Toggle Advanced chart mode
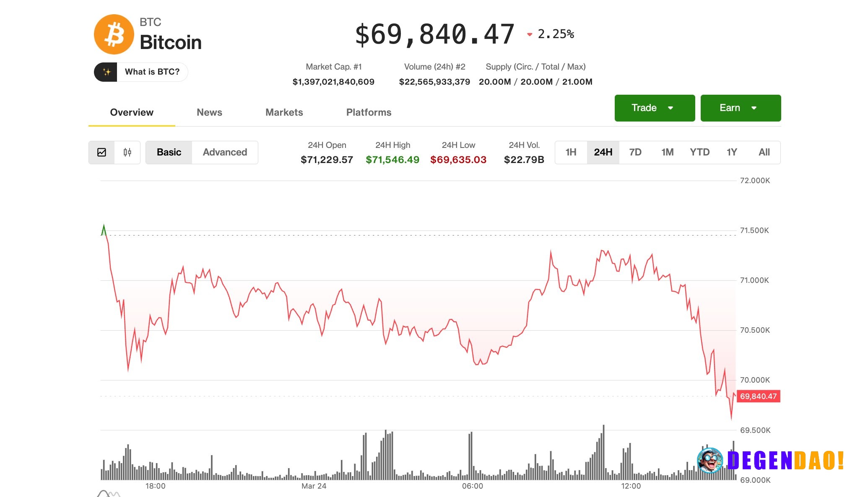 (x=225, y=152)
